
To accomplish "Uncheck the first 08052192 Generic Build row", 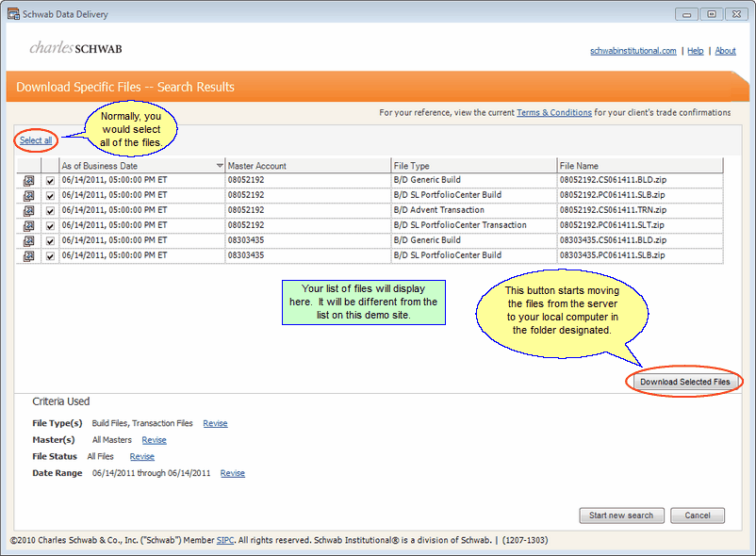I will [x=49, y=180].
